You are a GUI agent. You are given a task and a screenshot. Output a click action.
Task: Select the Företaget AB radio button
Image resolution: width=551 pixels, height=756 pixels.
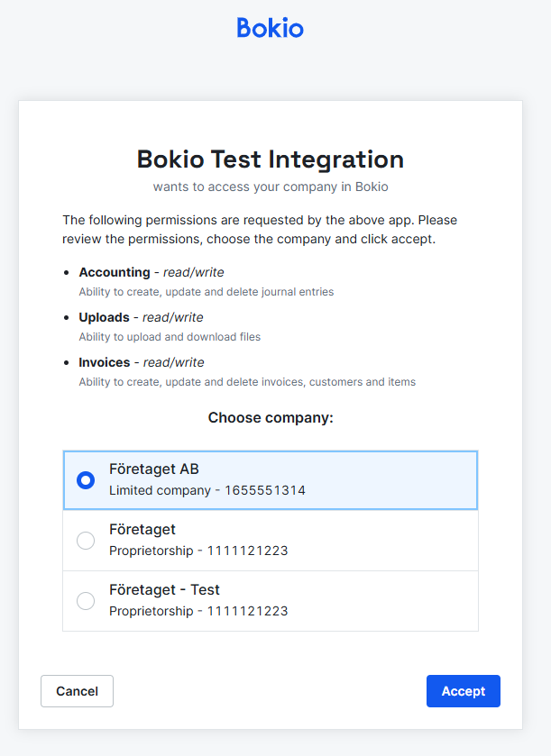coord(86,480)
